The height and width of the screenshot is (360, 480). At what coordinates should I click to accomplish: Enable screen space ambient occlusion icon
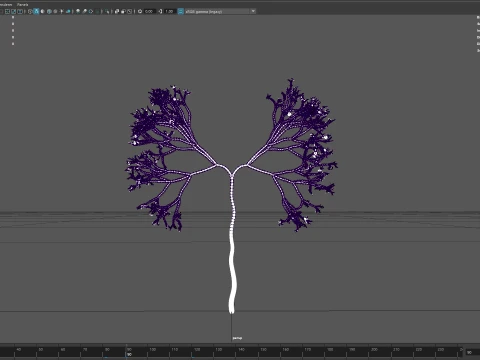point(78,11)
